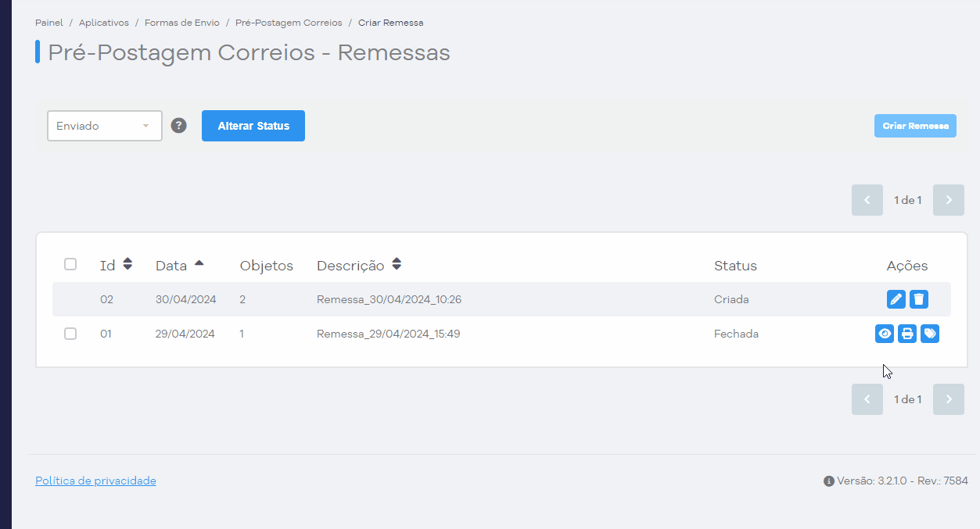Screen dimensions: 980x529
Task: Click the Criar Remessa button
Action: (915, 126)
